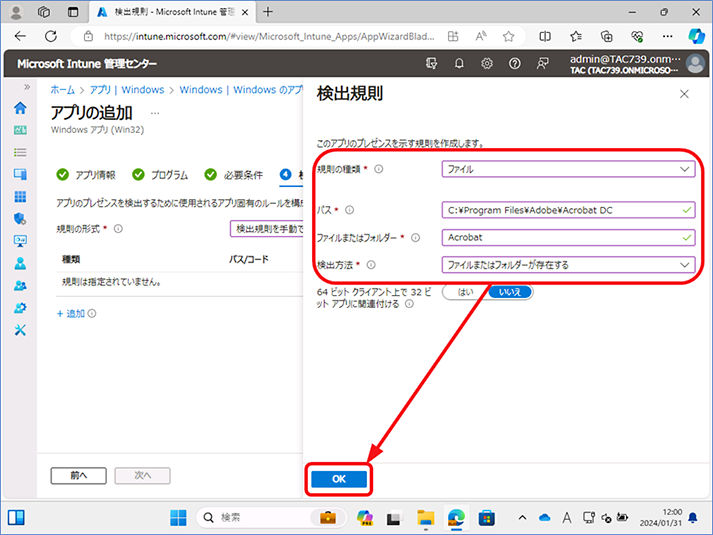The height and width of the screenshot is (535, 713).
Task: Click info icon next to 検出方法
Action: tap(371, 265)
